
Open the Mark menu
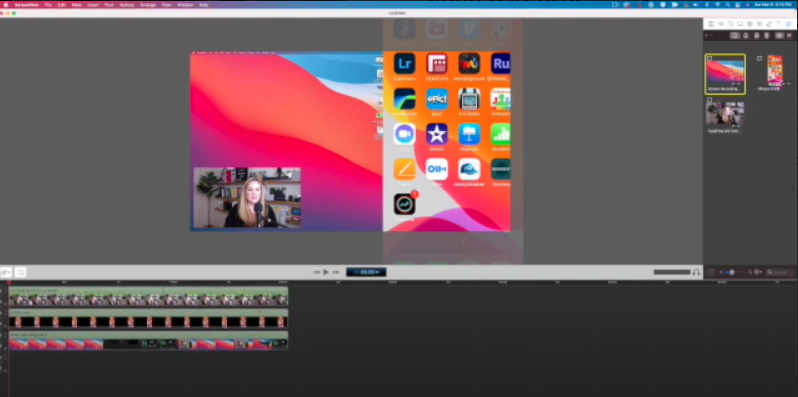click(x=76, y=5)
